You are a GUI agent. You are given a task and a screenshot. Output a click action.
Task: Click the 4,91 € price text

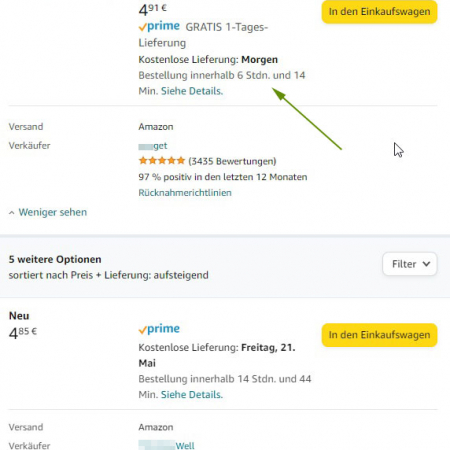[x=153, y=9]
